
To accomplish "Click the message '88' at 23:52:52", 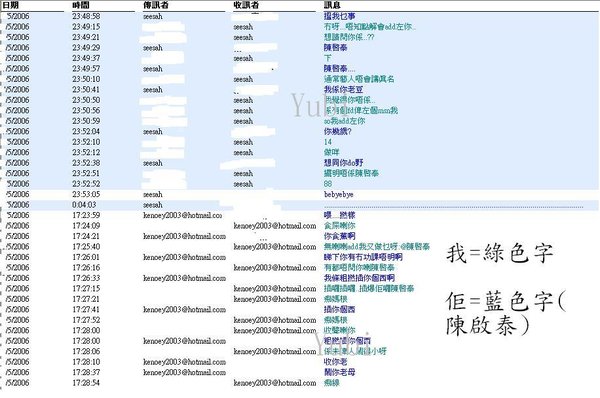I will pyautogui.click(x=328, y=184).
